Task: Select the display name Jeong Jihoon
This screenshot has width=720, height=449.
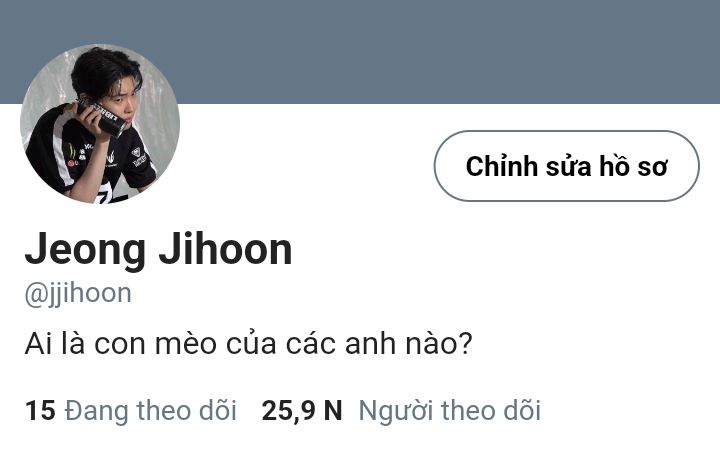Action: pyautogui.click(x=158, y=249)
